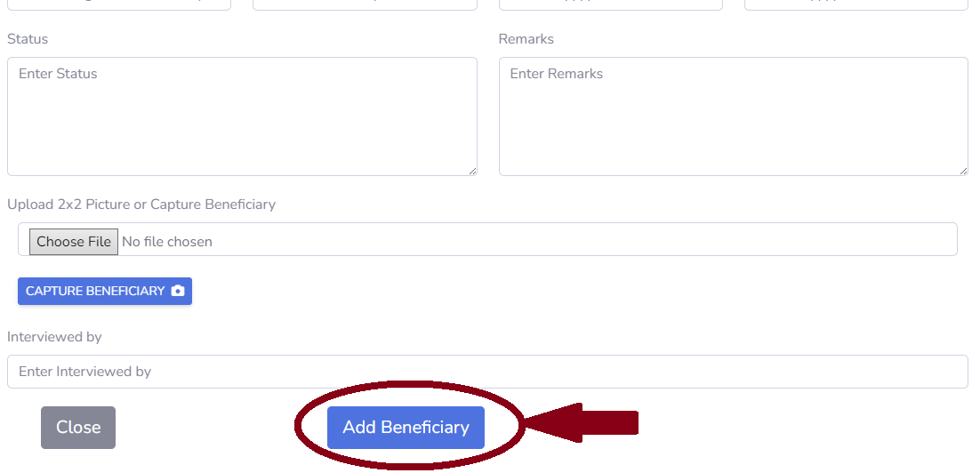The height and width of the screenshot is (473, 980).
Task: Open the Choose File picker
Action: point(74,242)
